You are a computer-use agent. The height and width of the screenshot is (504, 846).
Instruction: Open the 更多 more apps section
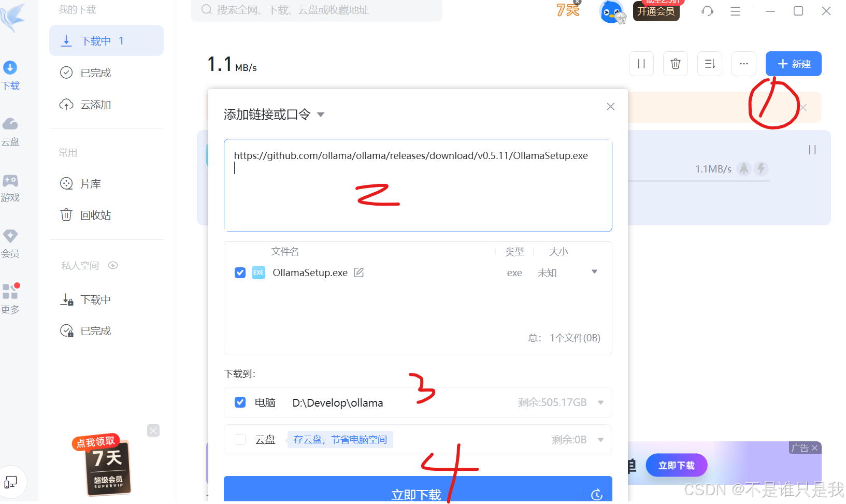[x=10, y=299]
